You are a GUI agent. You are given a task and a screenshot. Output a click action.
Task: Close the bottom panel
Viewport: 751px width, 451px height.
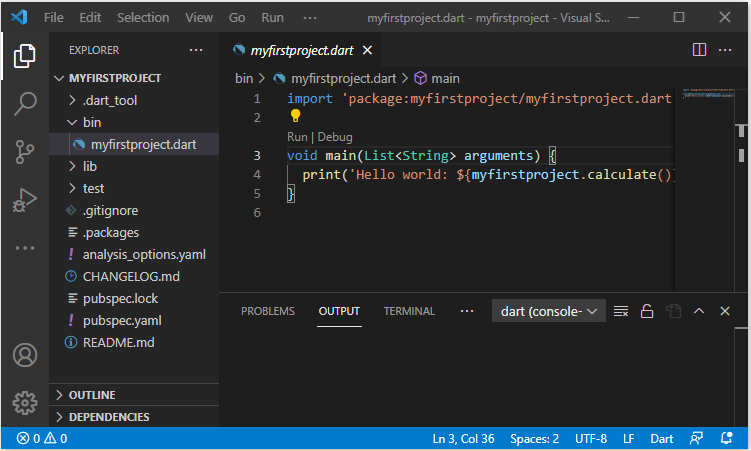[725, 311]
